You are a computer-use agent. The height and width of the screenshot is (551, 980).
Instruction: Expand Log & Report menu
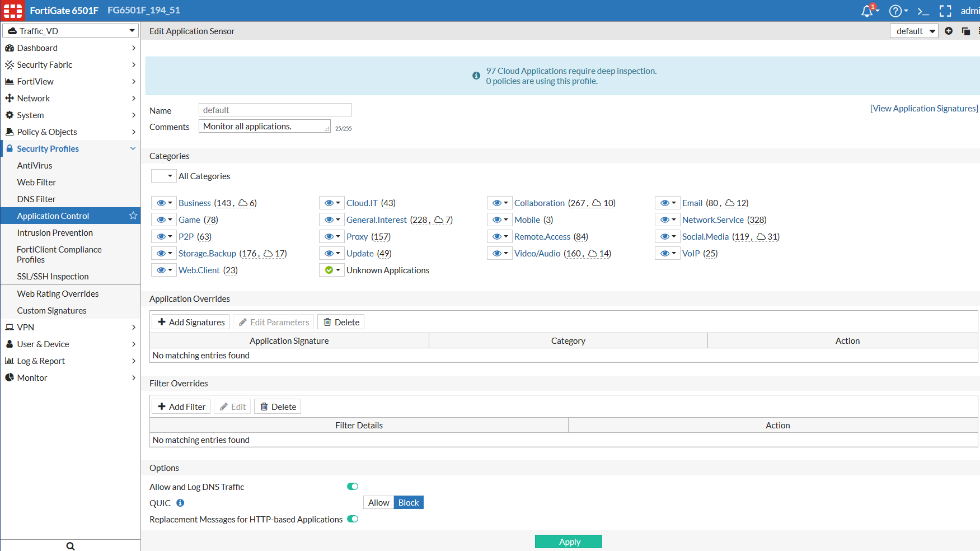tap(71, 361)
